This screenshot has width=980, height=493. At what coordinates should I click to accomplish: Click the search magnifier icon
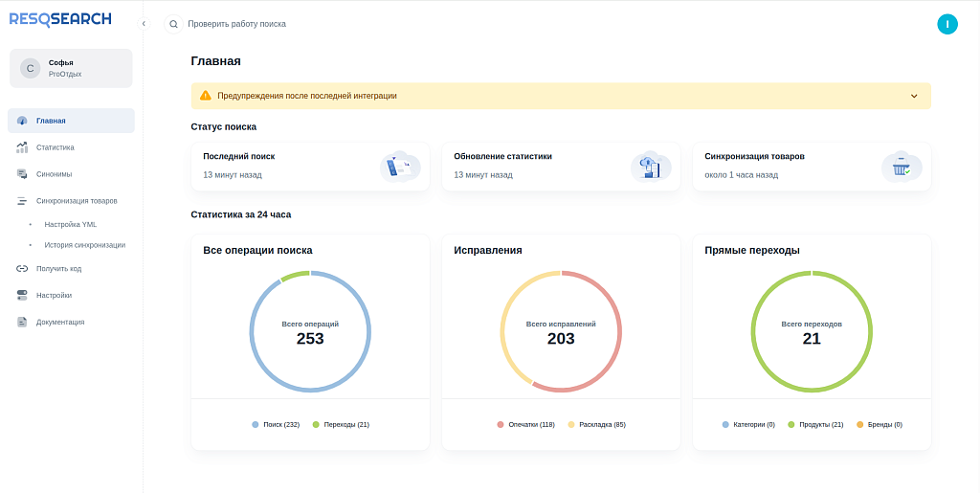coord(173,24)
